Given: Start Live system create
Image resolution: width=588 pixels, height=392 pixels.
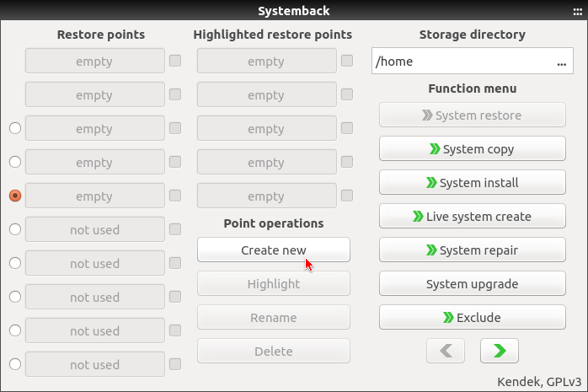Looking at the screenshot, I should tap(472, 217).
